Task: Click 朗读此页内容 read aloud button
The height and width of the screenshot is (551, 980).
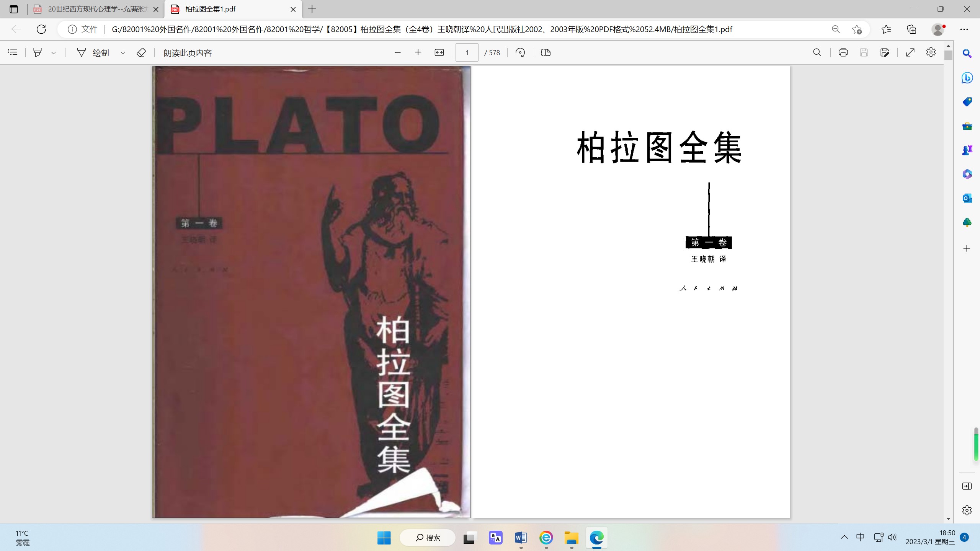Action: (x=188, y=53)
